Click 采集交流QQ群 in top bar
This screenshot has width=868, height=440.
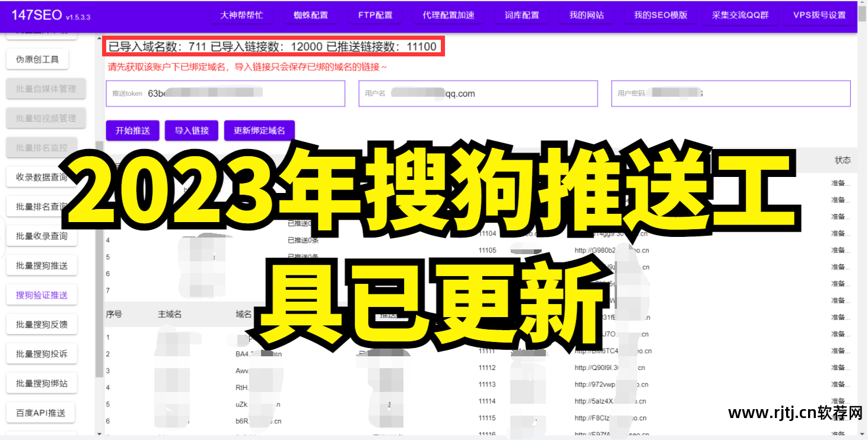(x=740, y=15)
